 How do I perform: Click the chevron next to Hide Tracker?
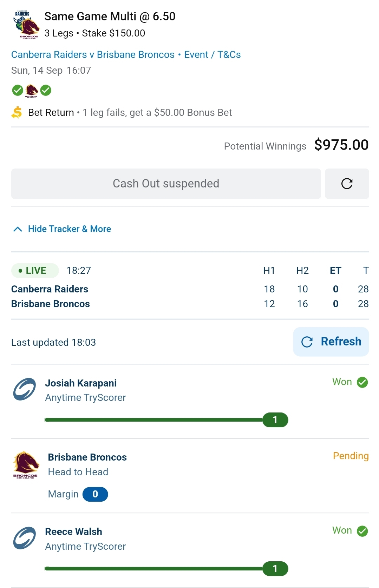18,229
